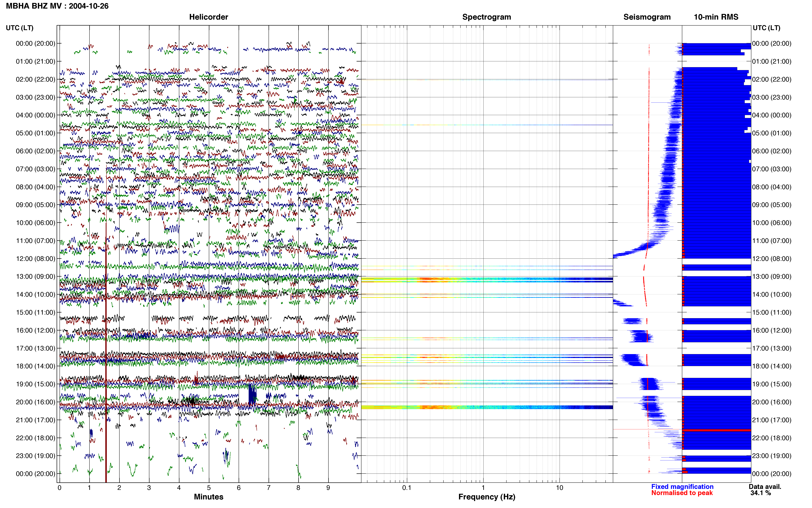Click "04:00 (00:00)" on the Helicorder time axis

(36, 115)
